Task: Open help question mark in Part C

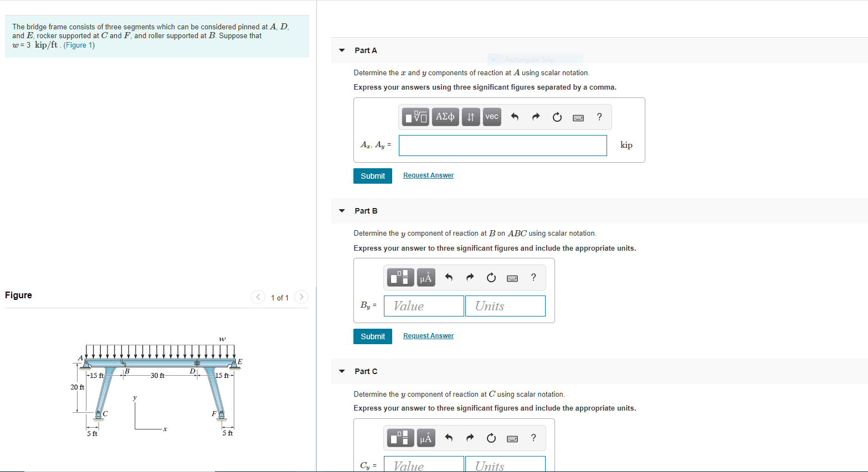Action: [533, 438]
